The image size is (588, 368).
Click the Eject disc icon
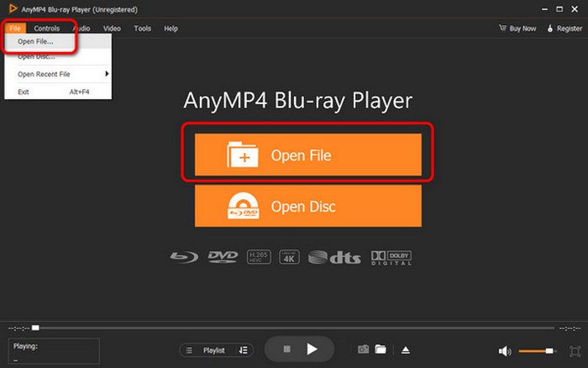pyautogui.click(x=405, y=350)
